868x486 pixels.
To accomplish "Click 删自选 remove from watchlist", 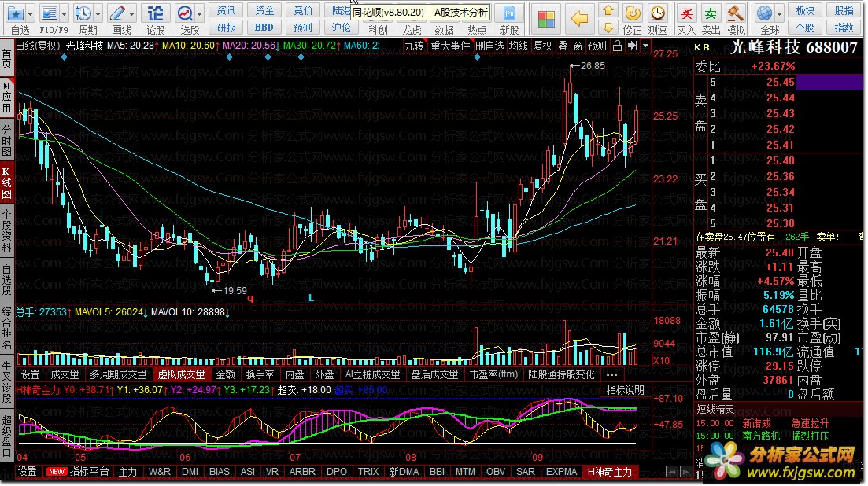I will [x=489, y=46].
